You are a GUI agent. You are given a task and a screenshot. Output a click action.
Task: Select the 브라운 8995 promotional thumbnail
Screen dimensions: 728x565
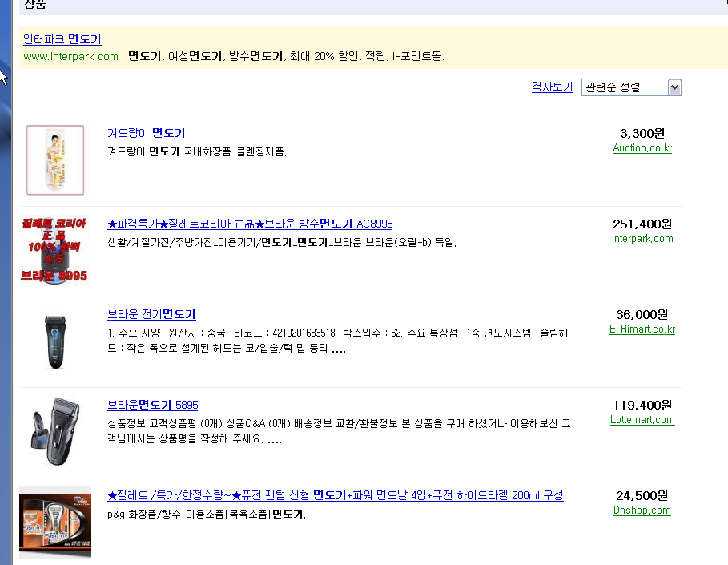point(54,250)
